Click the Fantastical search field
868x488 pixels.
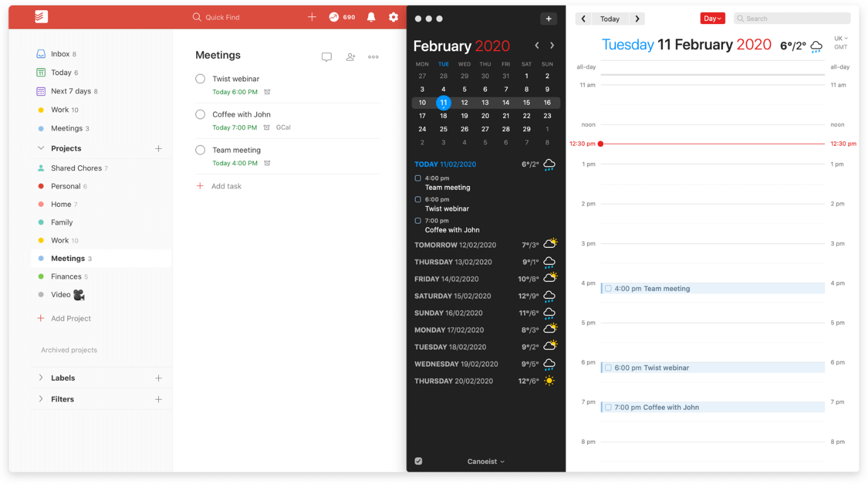(791, 18)
